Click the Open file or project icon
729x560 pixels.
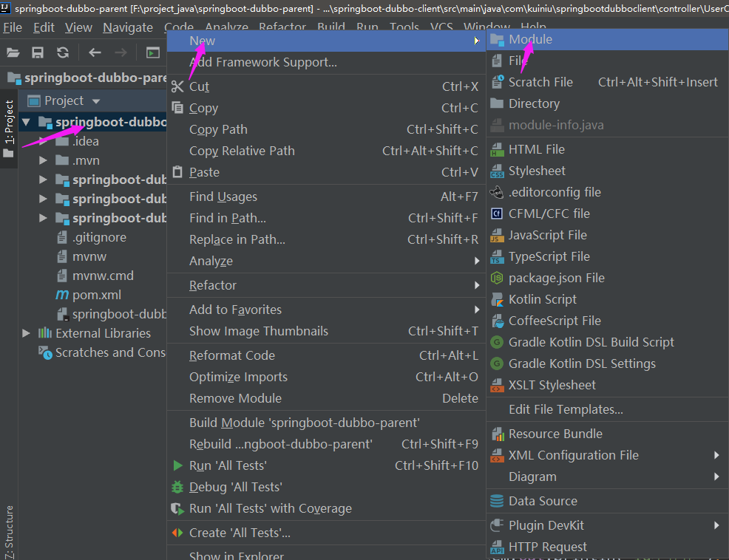coord(13,52)
